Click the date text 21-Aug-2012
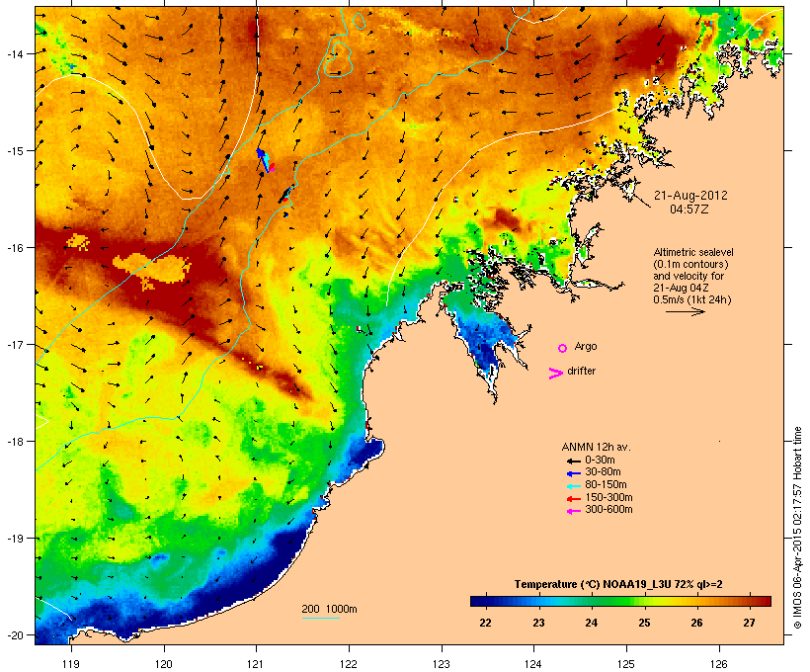The image size is (810, 672). tap(690, 196)
